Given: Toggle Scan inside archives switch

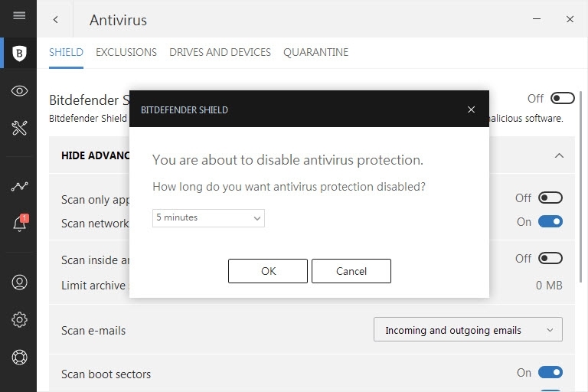Looking at the screenshot, I should pyautogui.click(x=550, y=258).
